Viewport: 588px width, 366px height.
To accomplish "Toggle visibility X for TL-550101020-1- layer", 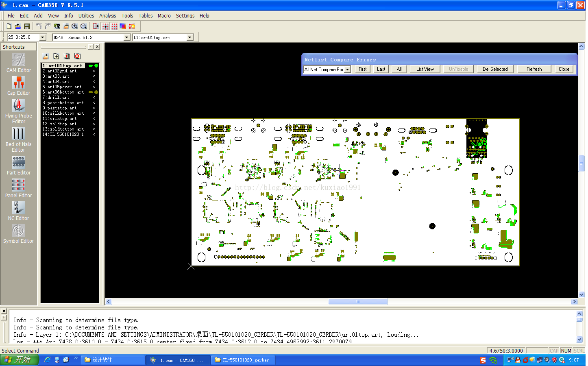I will [94, 134].
